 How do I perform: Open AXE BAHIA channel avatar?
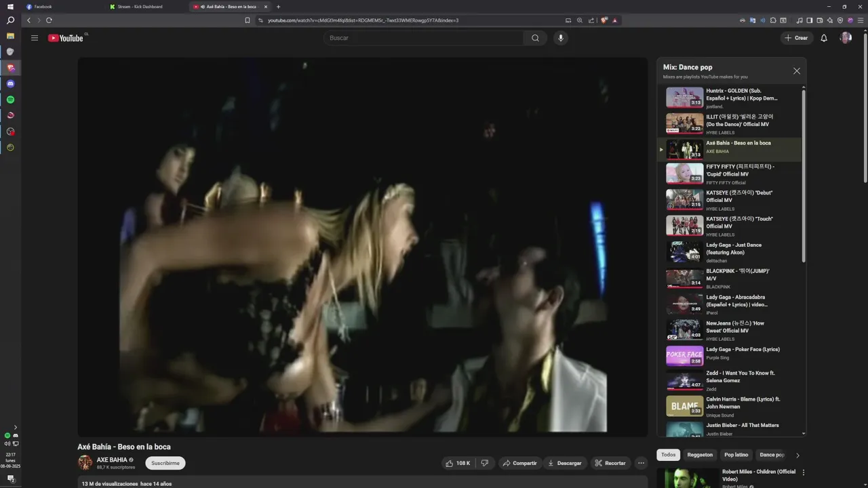pyautogui.click(x=85, y=463)
